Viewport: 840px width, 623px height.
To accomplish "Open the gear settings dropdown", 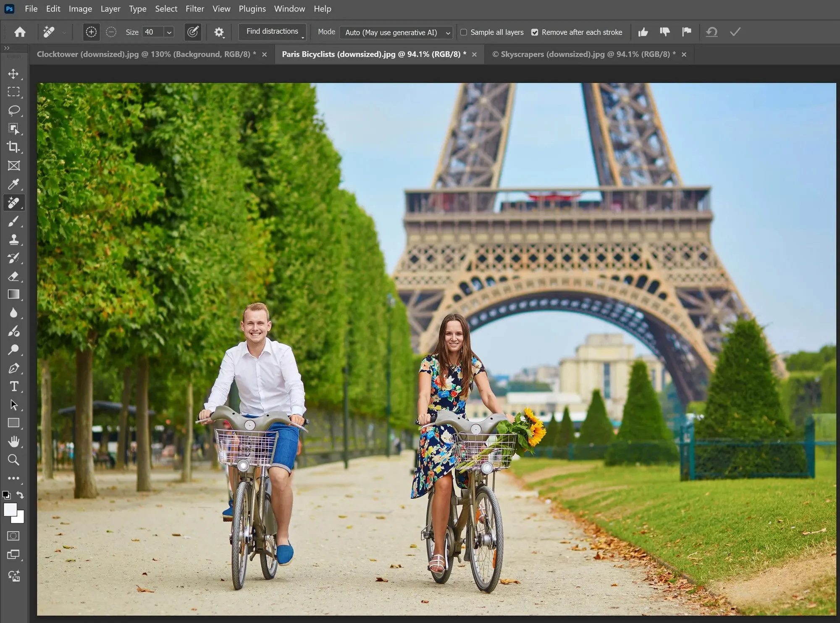I will [x=219, y=32].
